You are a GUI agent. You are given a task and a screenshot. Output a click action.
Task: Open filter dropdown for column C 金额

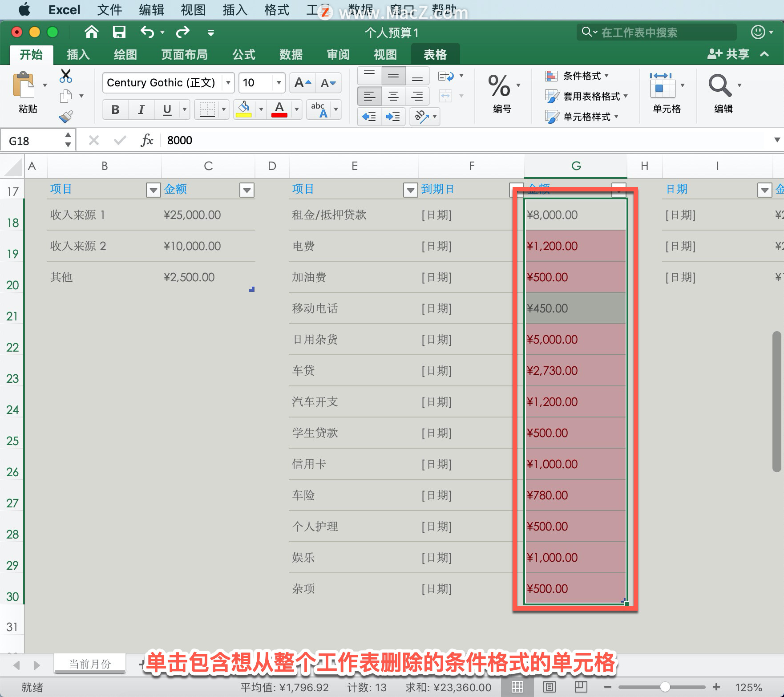coord(247,190)
